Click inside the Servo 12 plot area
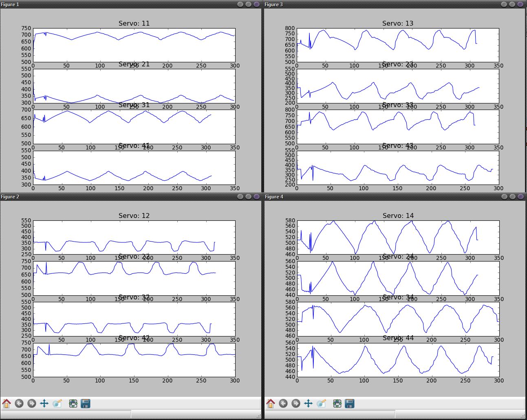Screen dimensions: 527x420 click(134, 237)
